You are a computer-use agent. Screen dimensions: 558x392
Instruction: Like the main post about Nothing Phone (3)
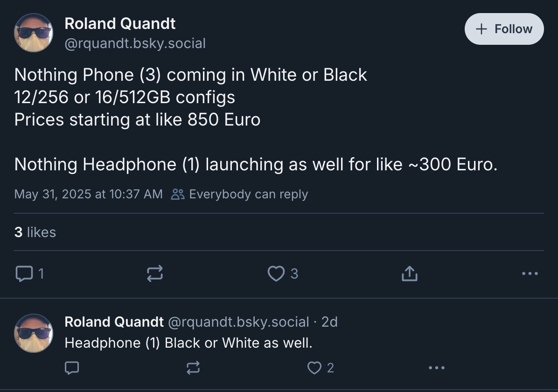pyautogui.click(x=277, y=274)
